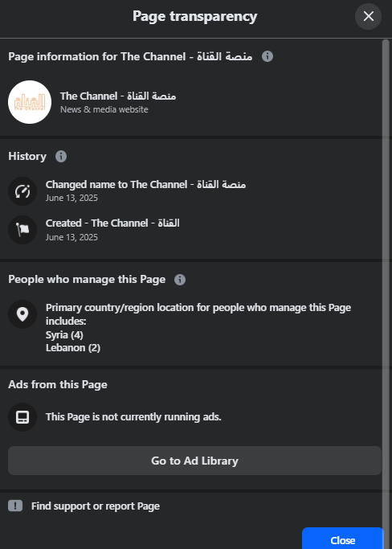Click the name-change history icon

(x=22, y=191)
